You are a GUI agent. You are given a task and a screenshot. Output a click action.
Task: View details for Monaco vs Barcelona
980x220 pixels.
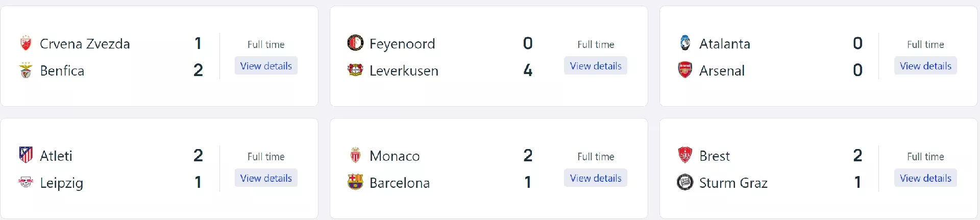point(596,178)
